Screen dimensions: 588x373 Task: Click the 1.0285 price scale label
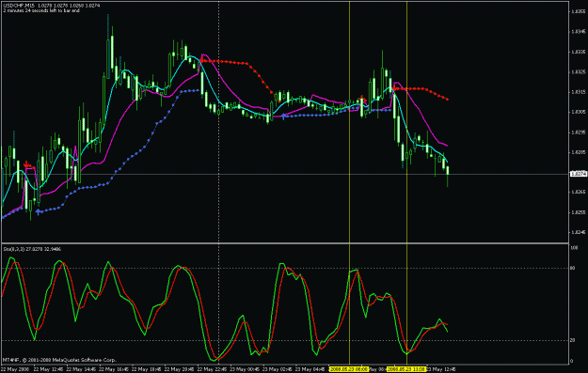pyautogui.click(x=579, y=152)
